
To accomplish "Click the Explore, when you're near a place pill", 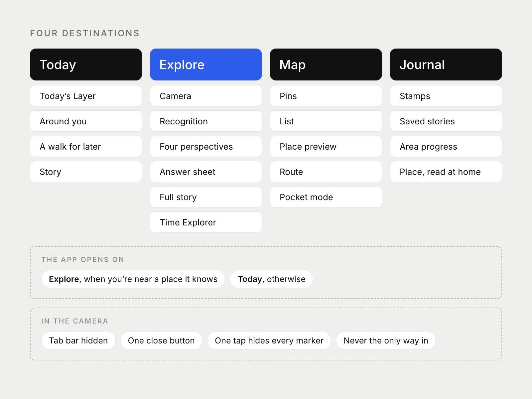I will 133,279.
